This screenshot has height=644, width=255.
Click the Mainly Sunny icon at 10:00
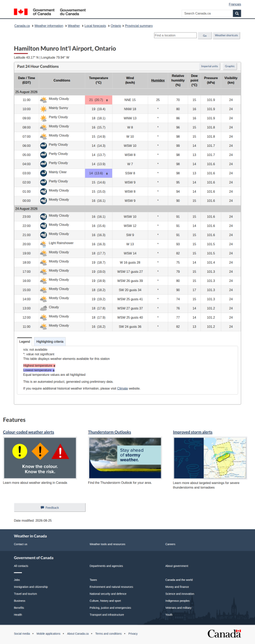43,109
